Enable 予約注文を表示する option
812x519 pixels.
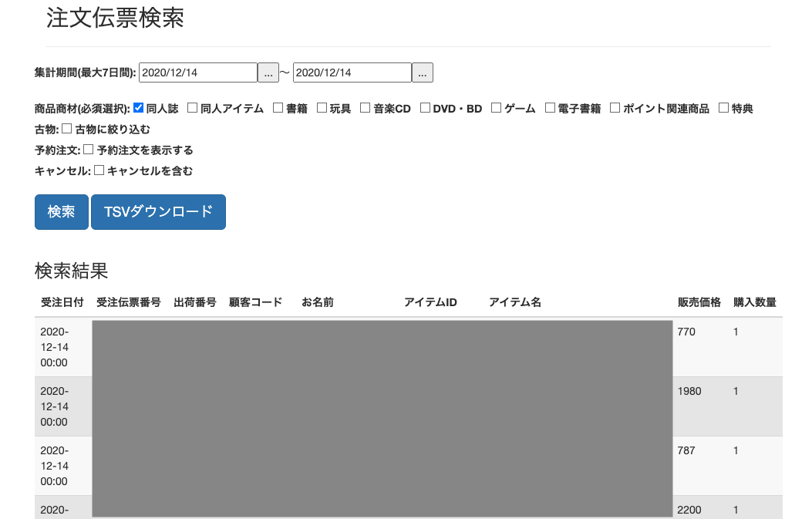pyautogui.click(x=89, y=150)
